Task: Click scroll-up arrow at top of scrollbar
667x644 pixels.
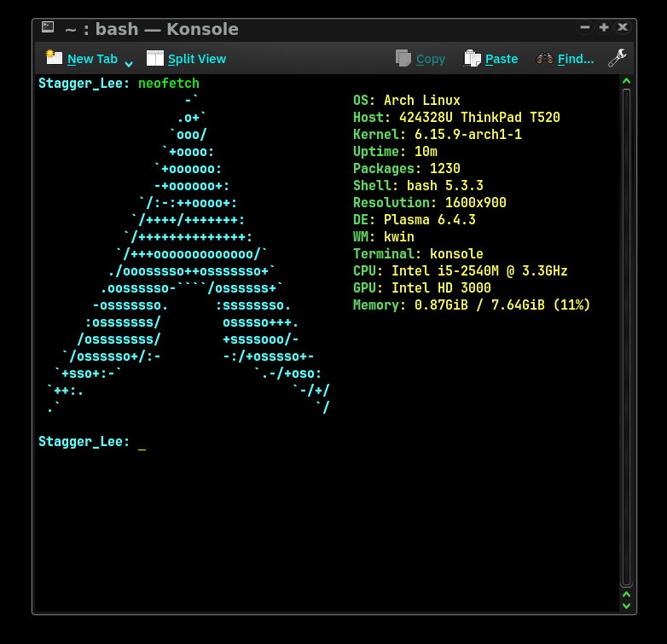Action: (x=626, y=82)
